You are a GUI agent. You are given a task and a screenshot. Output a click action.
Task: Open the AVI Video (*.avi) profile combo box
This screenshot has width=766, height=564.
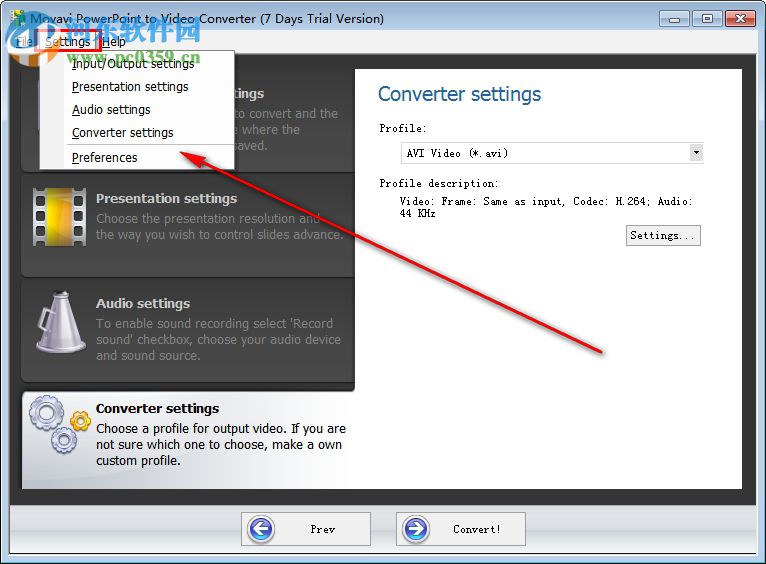point(552,153)
